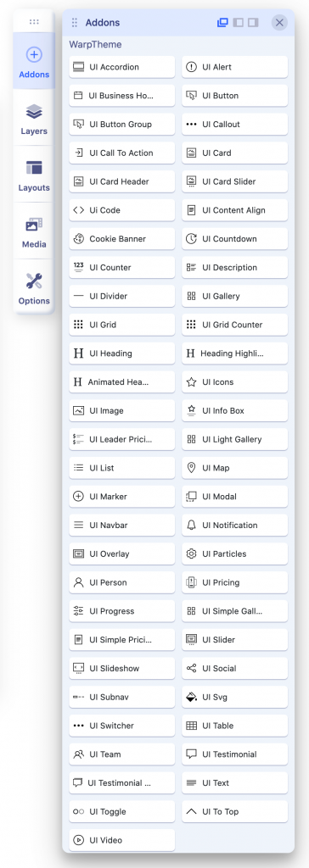Insert the UI Map addon

click(x=234, y=468)
